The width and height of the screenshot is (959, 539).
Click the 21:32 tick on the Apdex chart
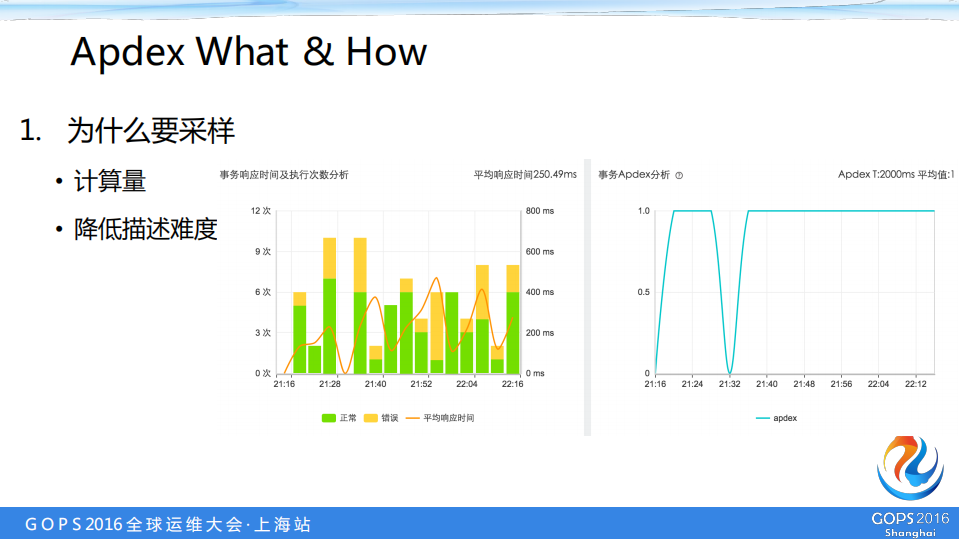[729, 384]
